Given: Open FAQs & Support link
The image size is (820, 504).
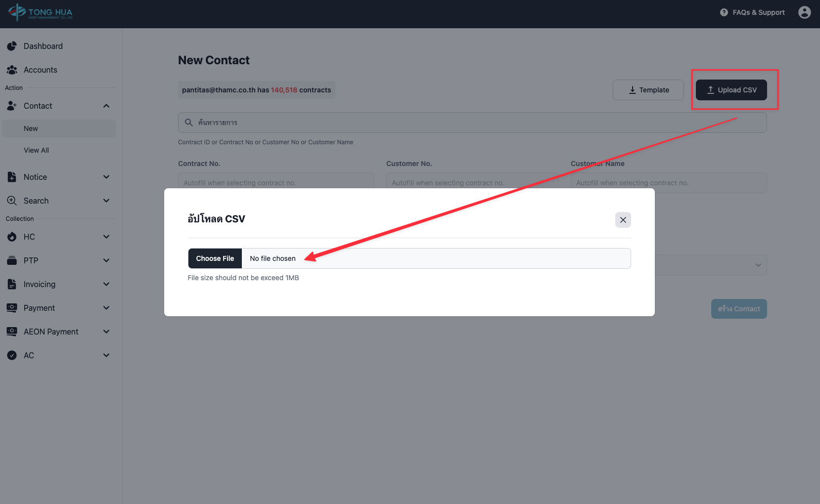Looking at the screenshot, I should tap(752, 12).
